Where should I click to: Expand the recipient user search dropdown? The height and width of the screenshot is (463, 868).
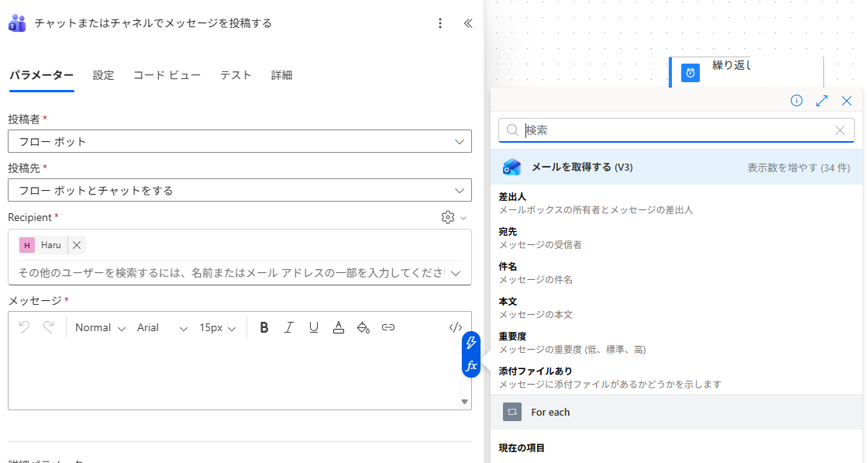tap(456, 273)
